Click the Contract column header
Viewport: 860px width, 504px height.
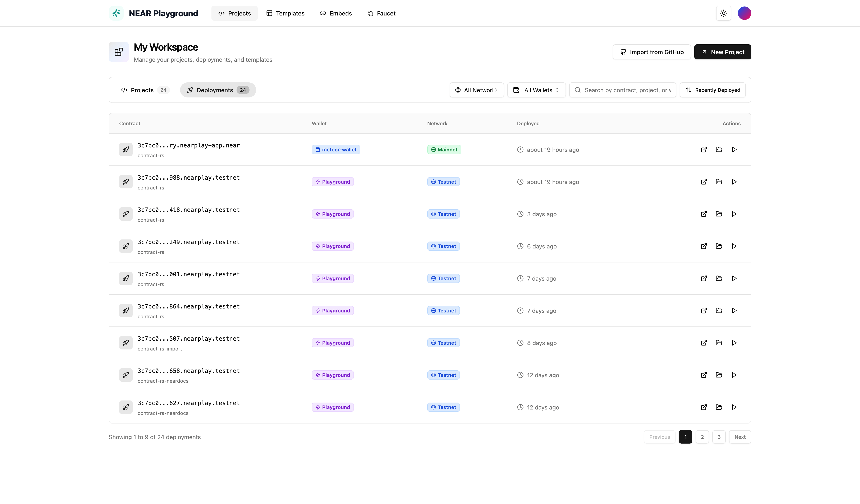tap(130, 124)
